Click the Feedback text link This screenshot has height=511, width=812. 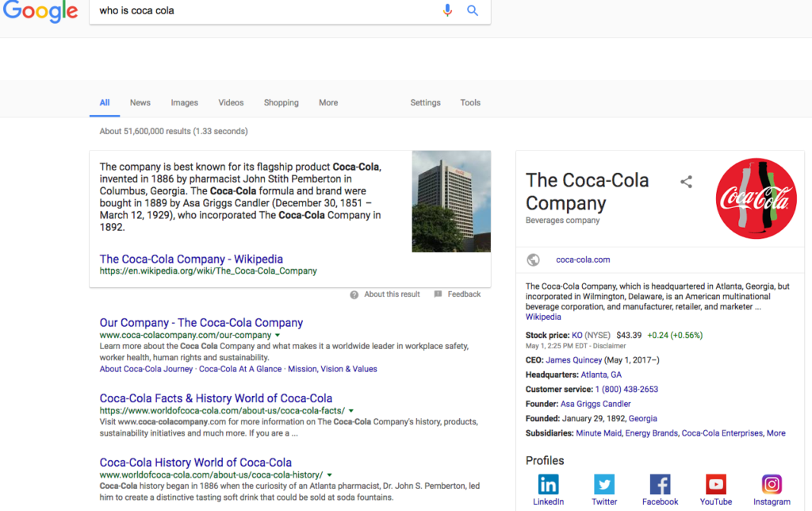[x=464, y=294]
